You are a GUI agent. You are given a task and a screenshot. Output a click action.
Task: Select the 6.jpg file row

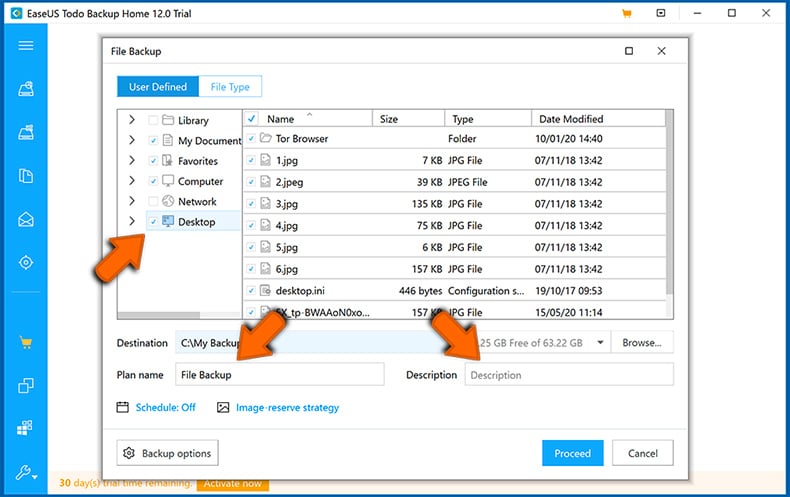pyautogui.click(x=454, y=269)
